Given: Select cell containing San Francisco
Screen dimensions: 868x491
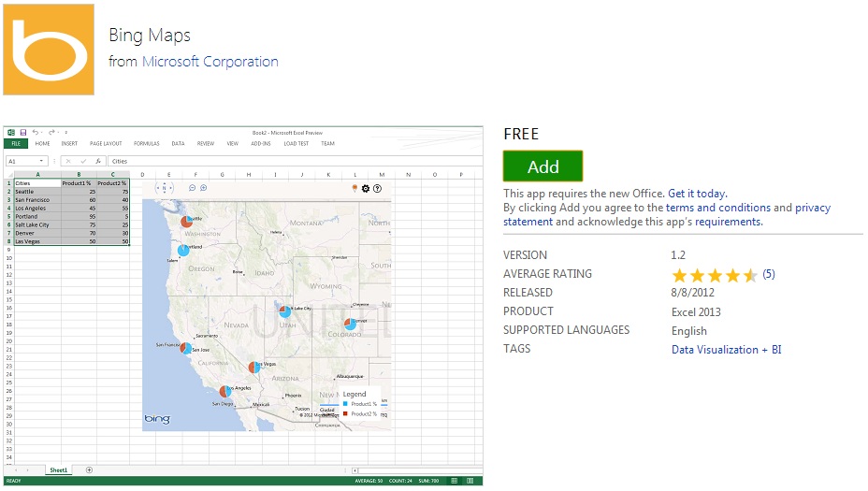Looking at the screenshot, I should click(37, 200).
